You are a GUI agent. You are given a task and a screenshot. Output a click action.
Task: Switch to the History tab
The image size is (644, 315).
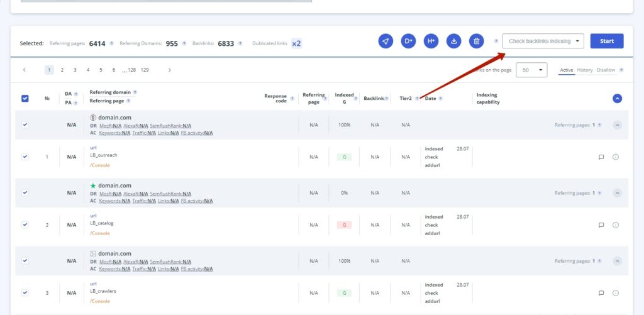coord(585,70)
